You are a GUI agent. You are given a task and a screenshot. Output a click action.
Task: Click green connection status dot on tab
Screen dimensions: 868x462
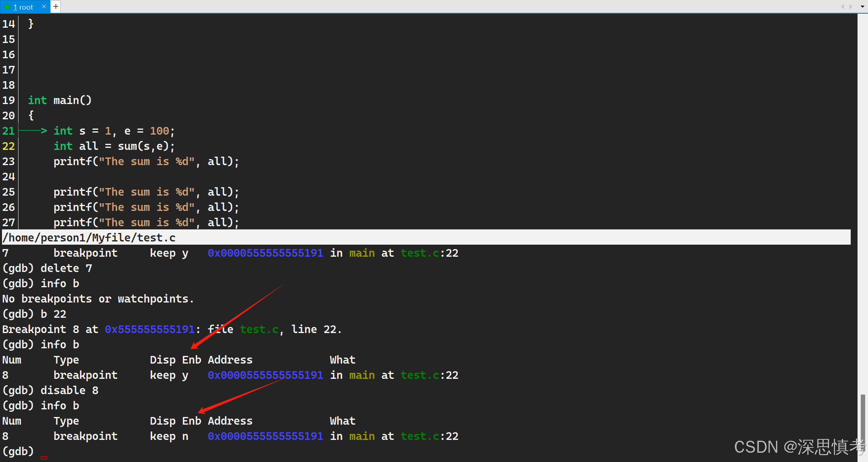[7, 7]
